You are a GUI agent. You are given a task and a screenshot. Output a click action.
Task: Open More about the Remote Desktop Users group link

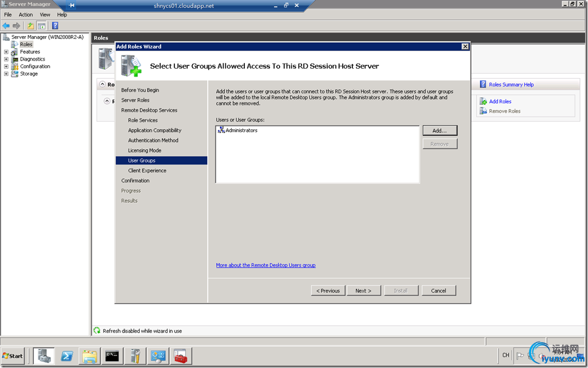click(265, 265)
